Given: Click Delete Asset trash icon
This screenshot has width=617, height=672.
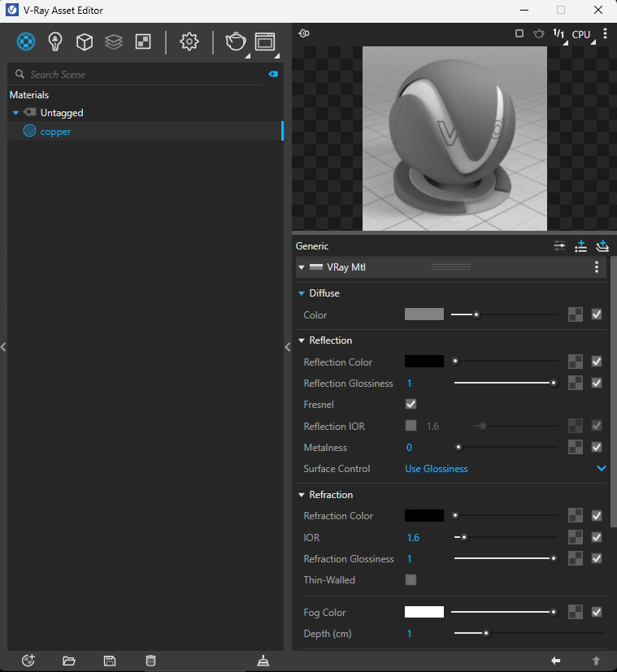Looking at the screenshot, I should click(x=150, y=661).
